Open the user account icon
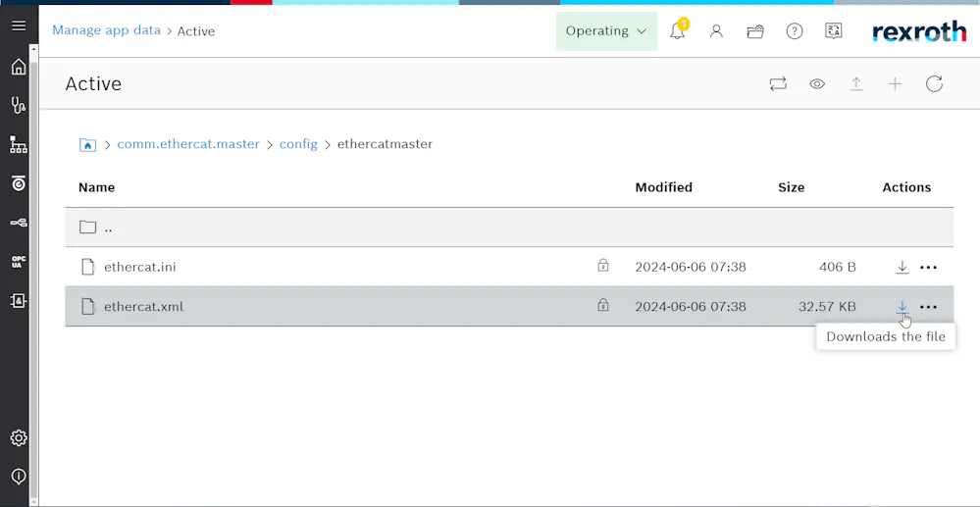This screenshot has width=980, height=507. pyautogui.click(x=716, y=31)
